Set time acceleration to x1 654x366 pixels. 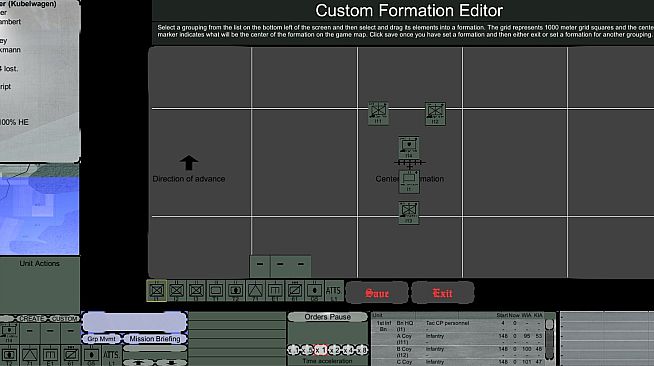click(321, 350)
